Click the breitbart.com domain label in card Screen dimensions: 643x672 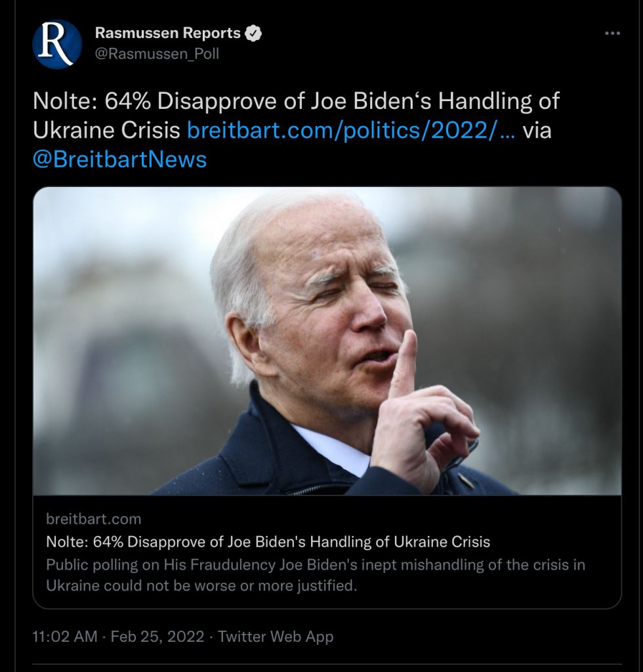[x=93, y=519]
